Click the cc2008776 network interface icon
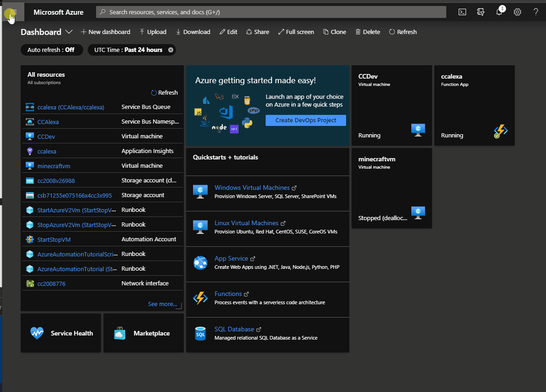 pyautogui.click(x=30, y=284)
